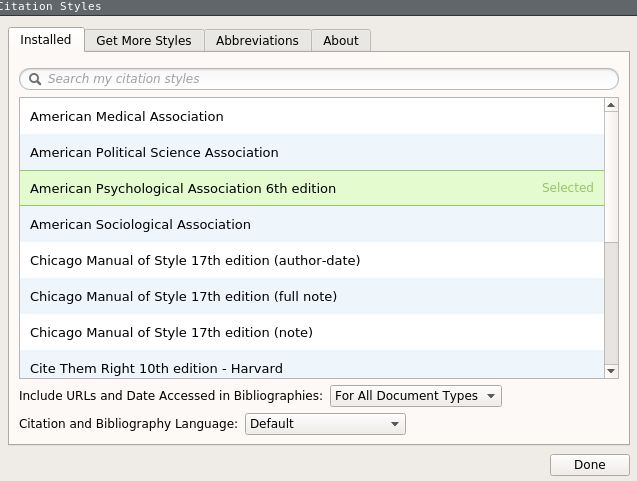637x481 pixels.
Task: Open the Abbreviations tab
Action: pyautogui.click(x=257, y=41)
